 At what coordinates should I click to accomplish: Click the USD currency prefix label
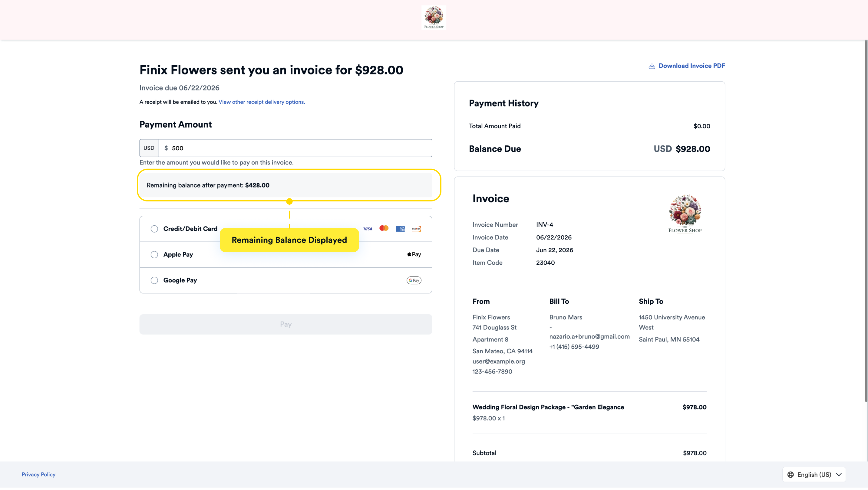(149, 148)
